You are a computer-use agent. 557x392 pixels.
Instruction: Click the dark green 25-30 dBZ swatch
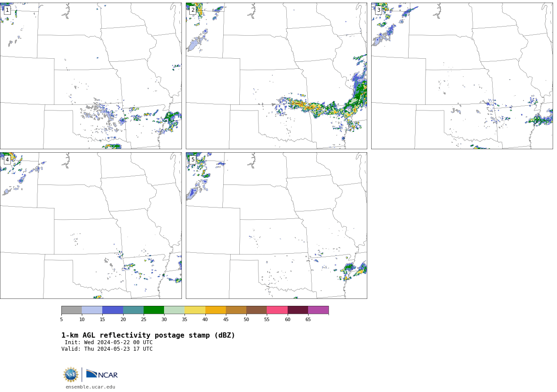click(154, 310)
